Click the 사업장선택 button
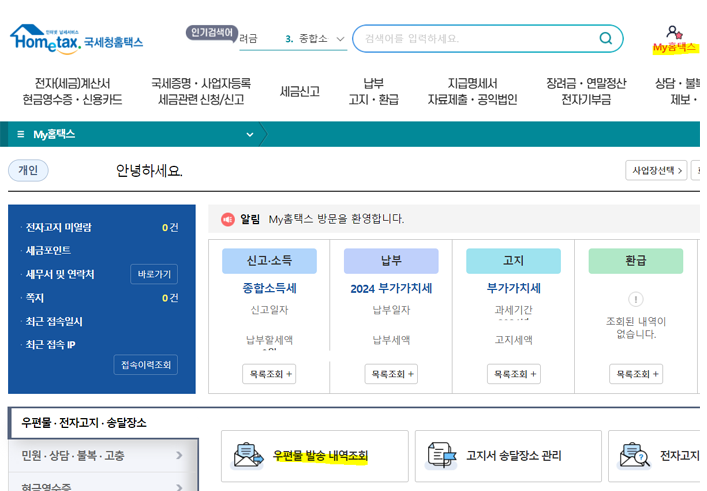 click(x=656, y=170)
